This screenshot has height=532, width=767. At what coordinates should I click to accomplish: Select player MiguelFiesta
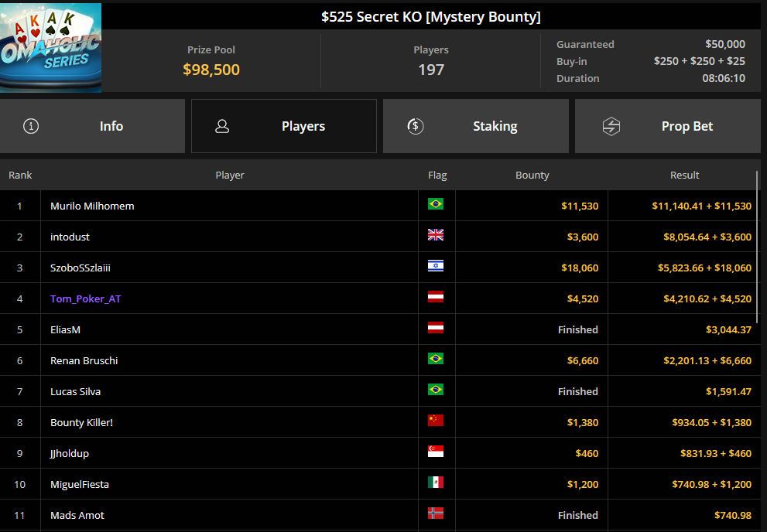80,485
